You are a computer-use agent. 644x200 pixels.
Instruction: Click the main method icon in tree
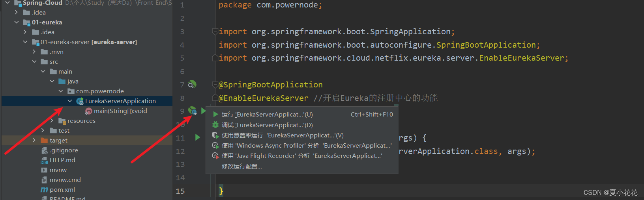89,111
